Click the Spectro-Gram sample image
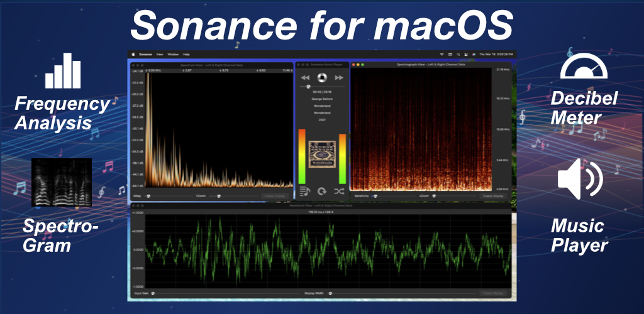644x314 pixels. (62, 182)
